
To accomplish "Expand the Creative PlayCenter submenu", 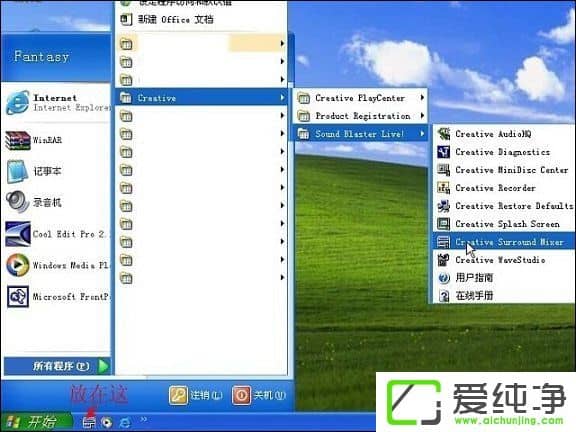I will (x=361, y=98).
